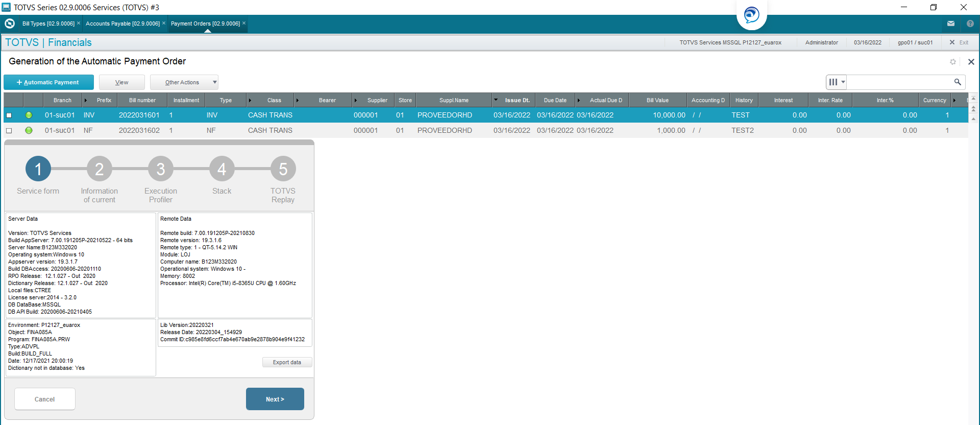Click the Inter. Rate column header
Screen dimensions: 980x425
click(830, 100)
